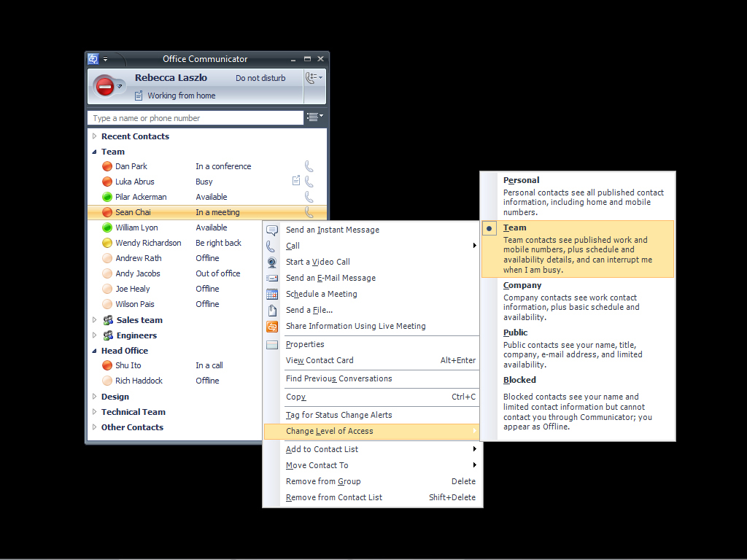
Task: Choose the Public access level
Action: click(x=578, y=348)
